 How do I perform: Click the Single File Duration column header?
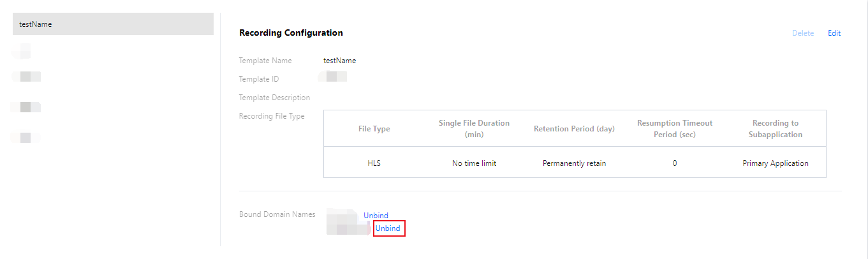474,129
